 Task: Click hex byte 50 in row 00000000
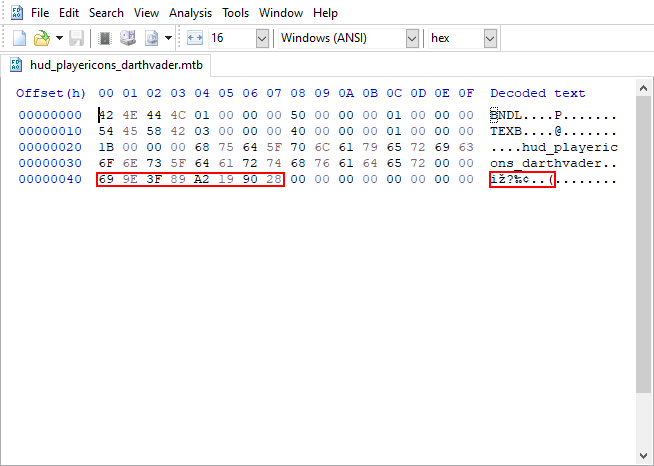point(298,115)
